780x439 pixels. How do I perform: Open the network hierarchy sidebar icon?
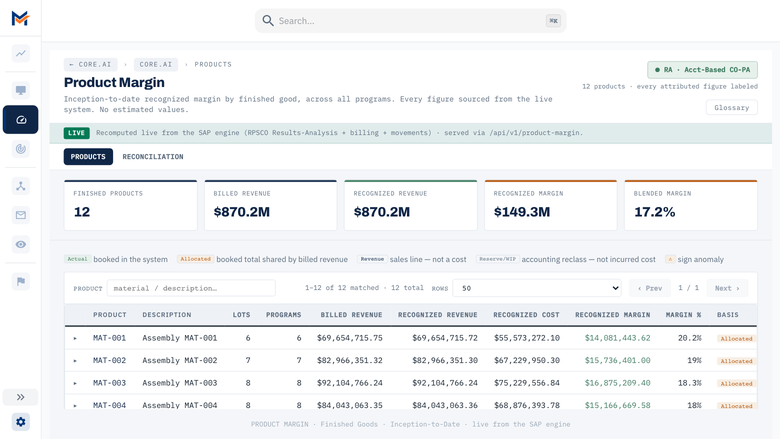[x=20, y=186]
